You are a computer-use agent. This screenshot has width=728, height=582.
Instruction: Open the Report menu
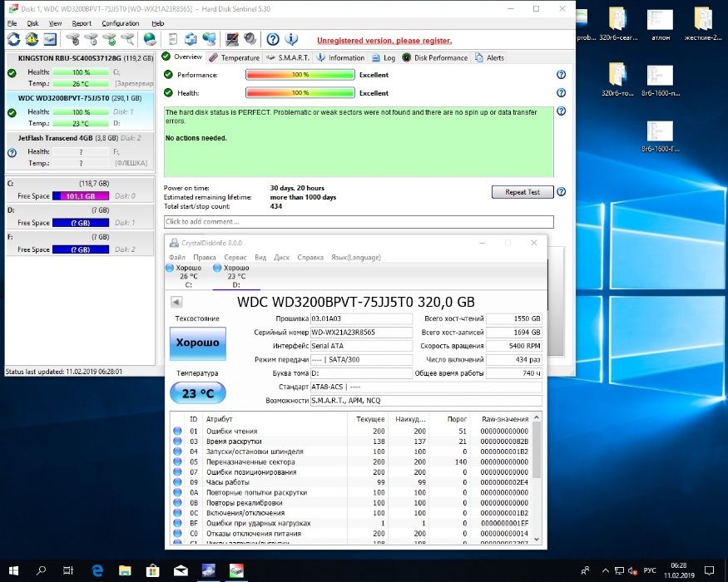click(x=82, y=23)
